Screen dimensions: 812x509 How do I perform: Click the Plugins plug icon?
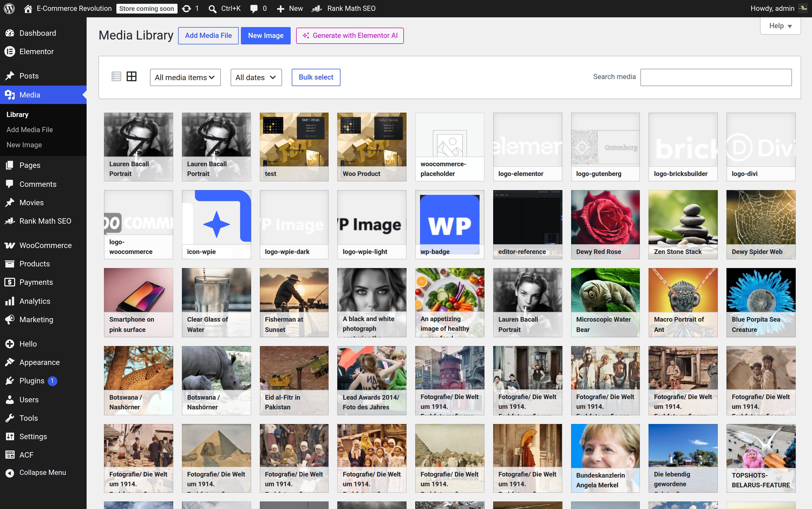pos(10,381)
